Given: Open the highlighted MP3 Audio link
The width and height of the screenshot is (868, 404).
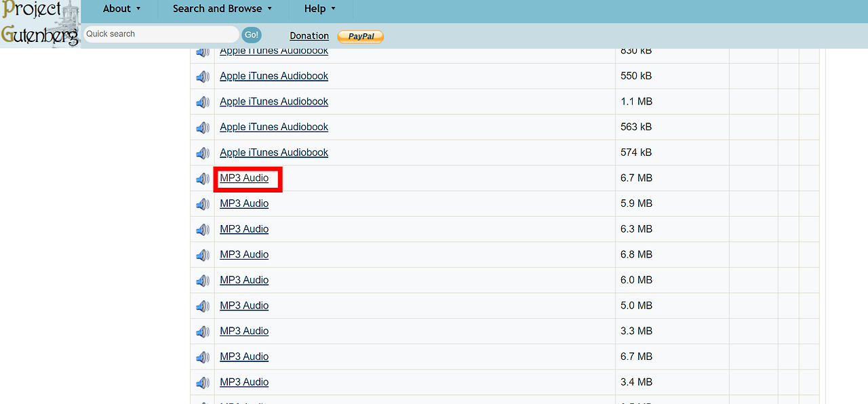Looking at the screenshot, I should (x=243, y=178).
